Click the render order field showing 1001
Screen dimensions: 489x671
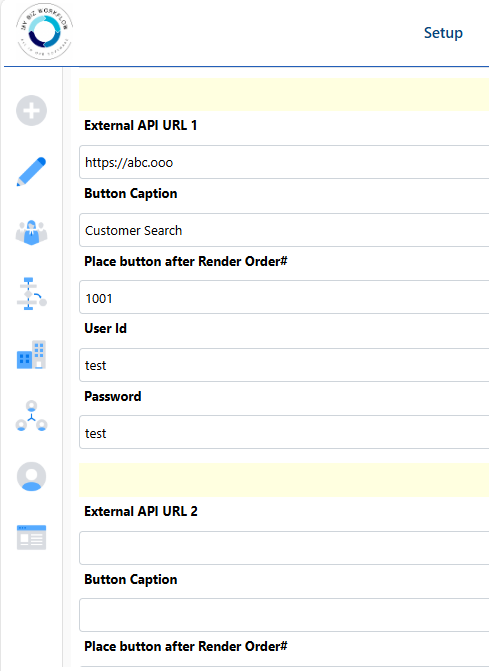click(284, 298)
